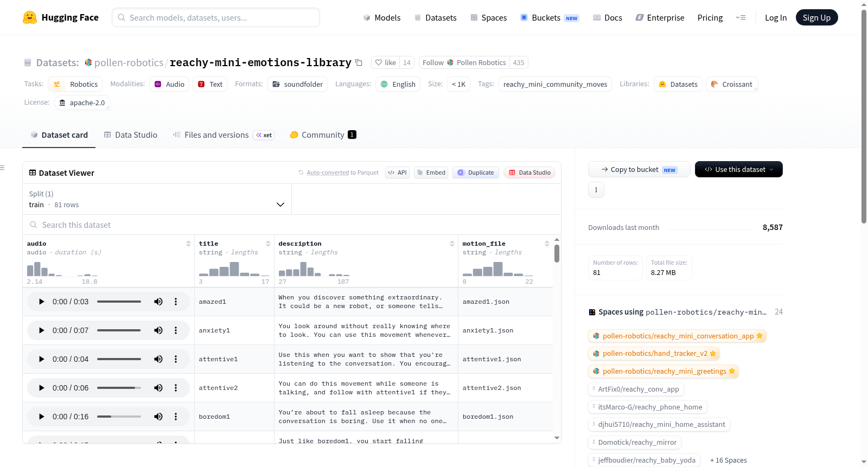Open the Data Studio tab

tap(131, 135)
